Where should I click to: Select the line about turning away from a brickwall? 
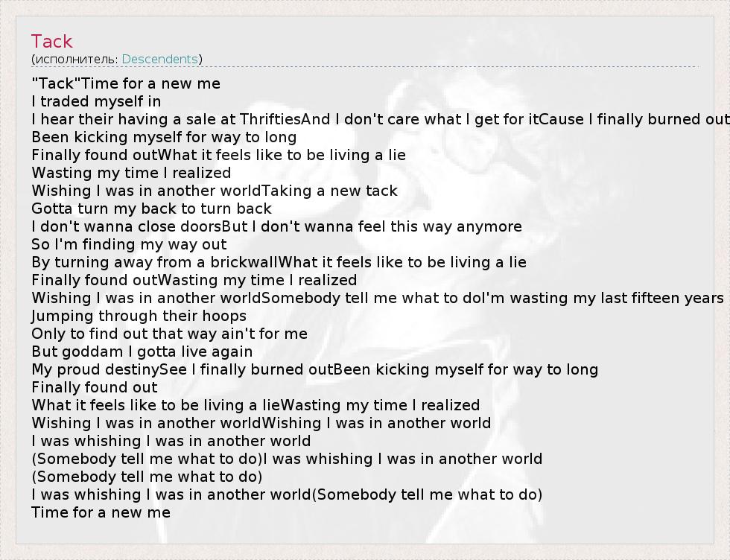(279, 262)
